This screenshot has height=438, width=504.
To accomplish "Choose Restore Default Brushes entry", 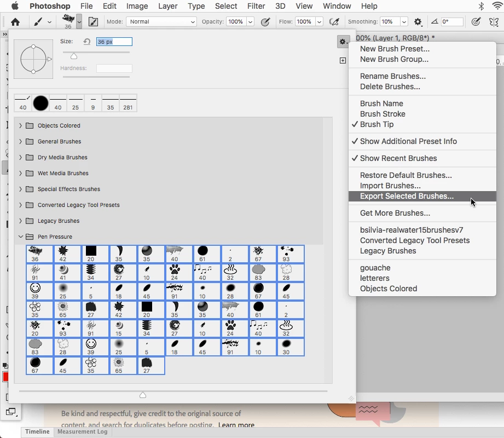I will coord(405,175).
